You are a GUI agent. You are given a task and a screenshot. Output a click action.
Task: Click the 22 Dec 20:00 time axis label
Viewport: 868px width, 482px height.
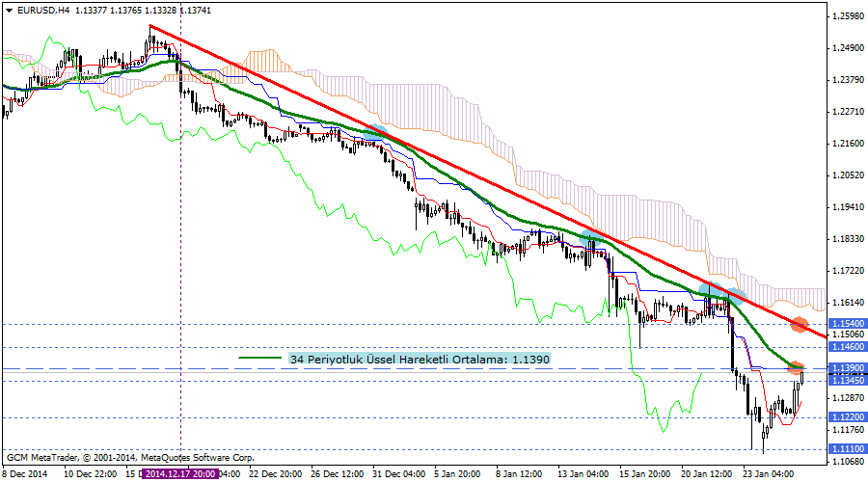tap(274, 473)
